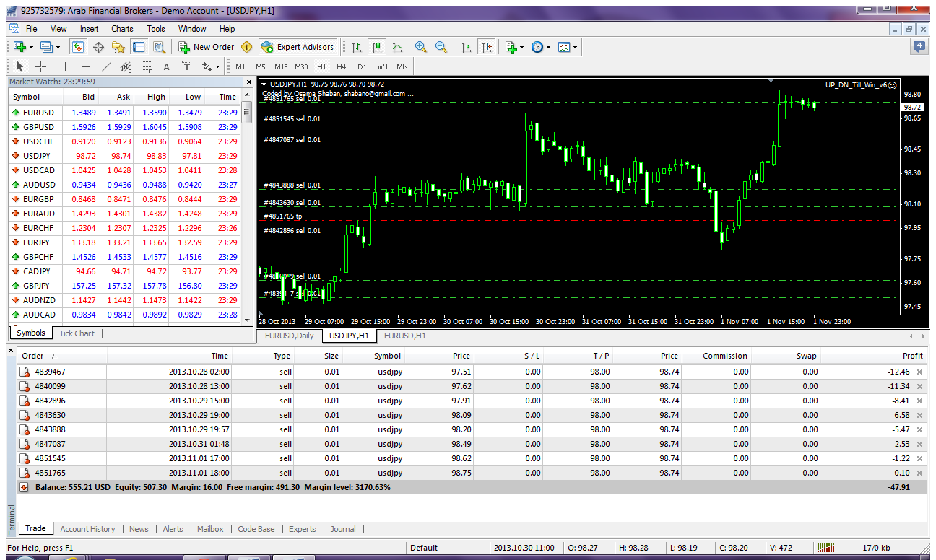Close the Market Watch panel
This screenshot has width=936, height=560.
pyautogui.click(x=249, y=82)
